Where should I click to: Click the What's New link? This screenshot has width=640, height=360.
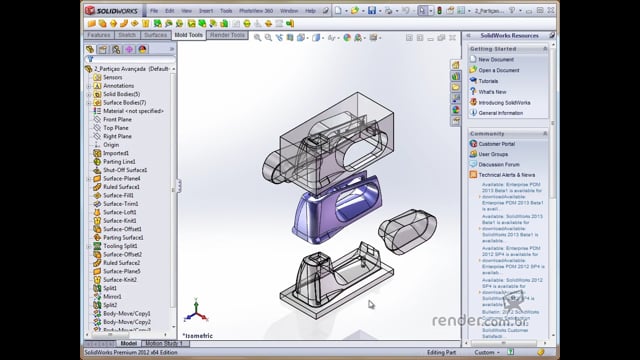492,92
